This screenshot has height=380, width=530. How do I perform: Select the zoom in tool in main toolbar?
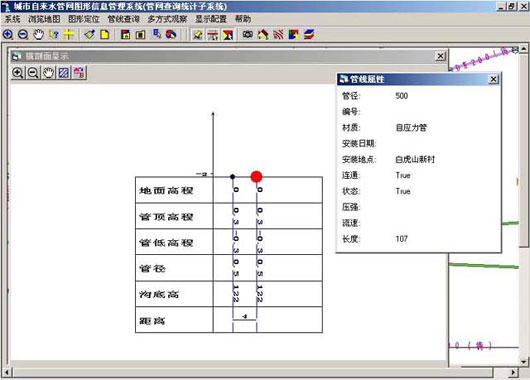[8, 34]
